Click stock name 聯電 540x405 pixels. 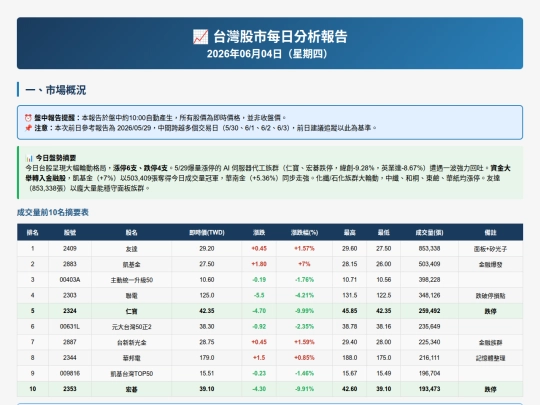click(x=132, y=295)
